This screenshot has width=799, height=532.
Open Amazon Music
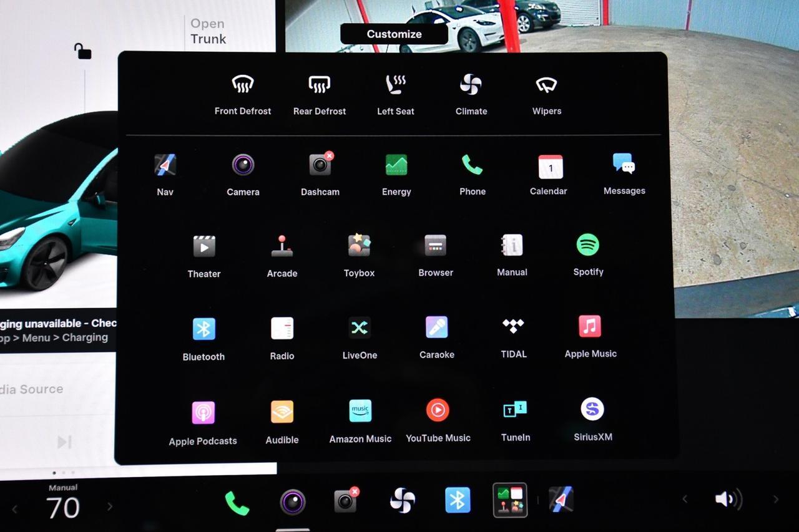click(x=360, y=422)
